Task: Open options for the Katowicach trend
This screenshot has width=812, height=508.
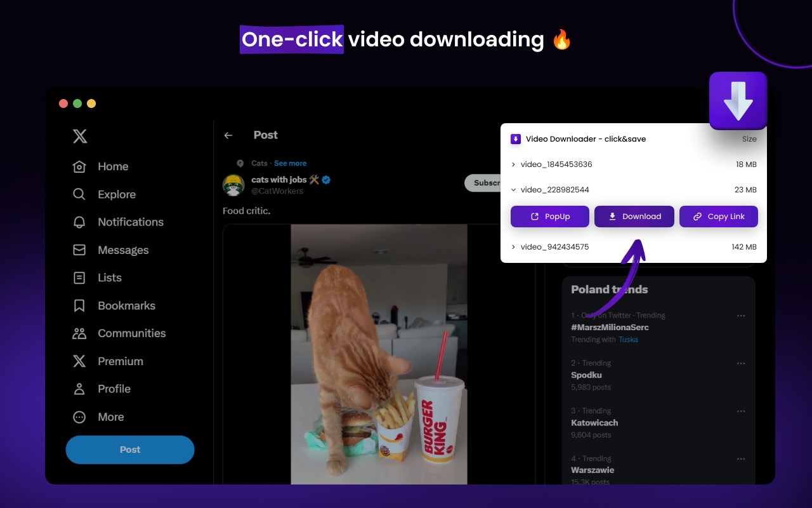Action: pyautogui.click(x=741, y=411)
